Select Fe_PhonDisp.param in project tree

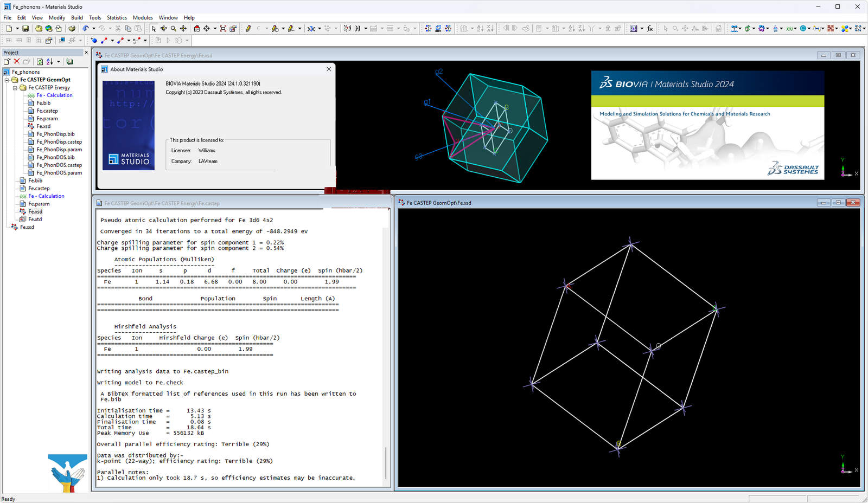59,150
